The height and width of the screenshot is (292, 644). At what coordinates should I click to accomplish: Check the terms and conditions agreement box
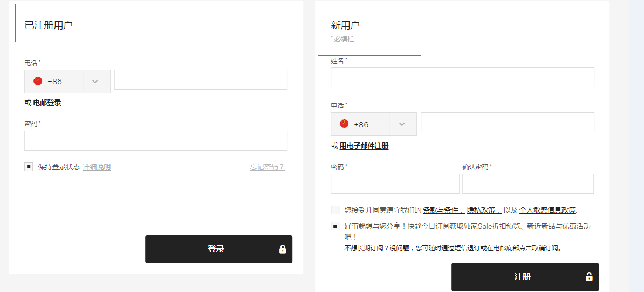click(335, 210)
